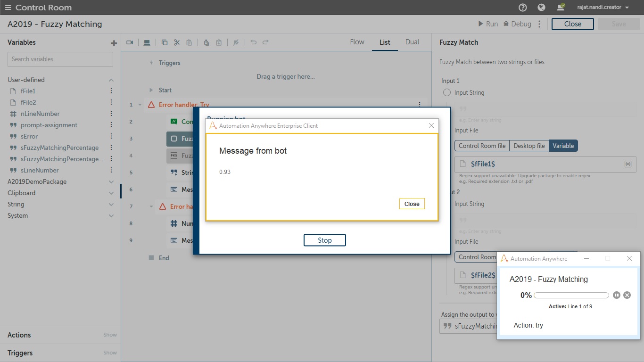Open the hamburger menu beside Control Room
644x362 pixels.
coord(8,8)
